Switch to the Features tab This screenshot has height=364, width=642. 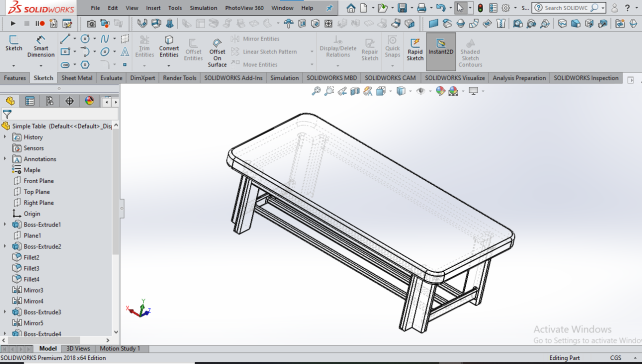[x=15, y=78]
